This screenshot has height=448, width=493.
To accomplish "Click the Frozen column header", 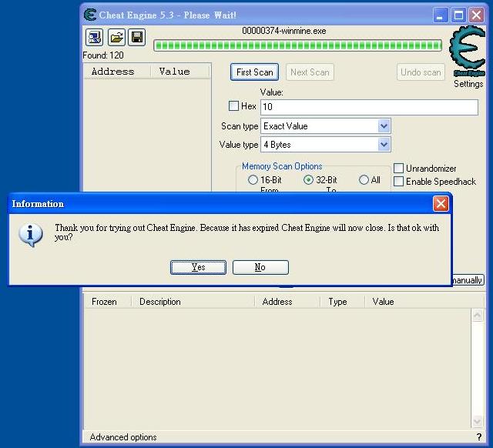I will [x=108, y=302].
